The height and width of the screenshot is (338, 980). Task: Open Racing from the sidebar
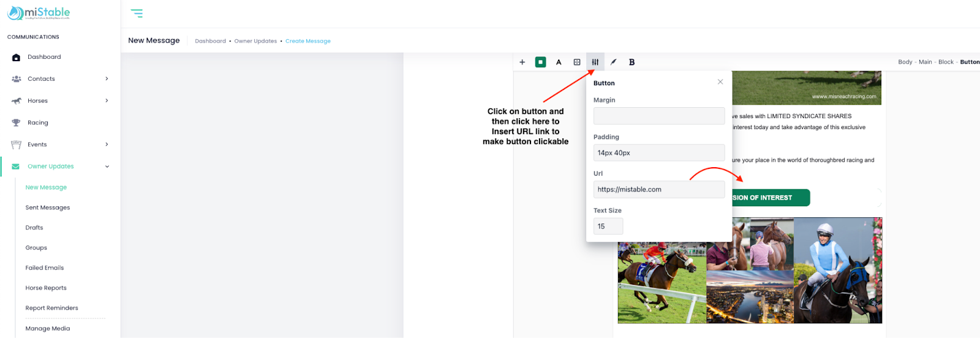click(x=37, y=122)
